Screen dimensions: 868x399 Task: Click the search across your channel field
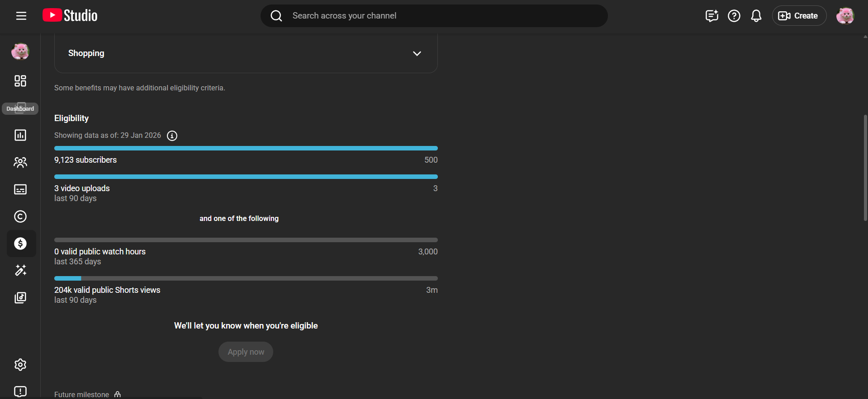tap(434, 16)
